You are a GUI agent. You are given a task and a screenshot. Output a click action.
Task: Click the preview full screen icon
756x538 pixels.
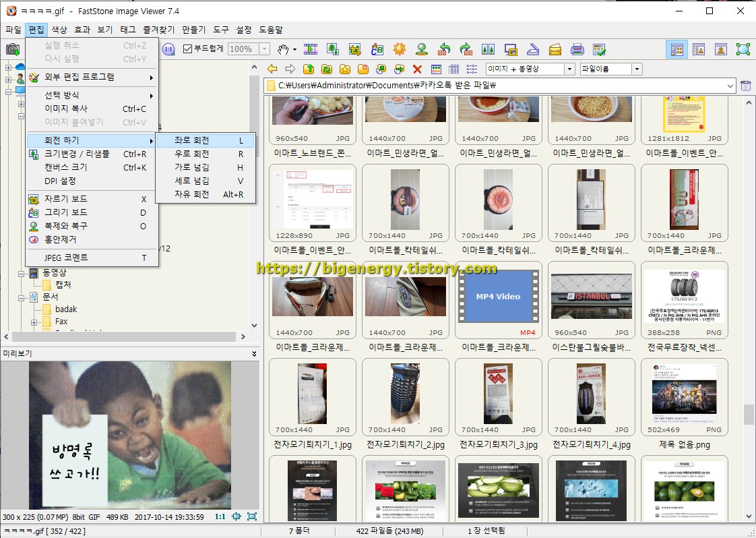click(252, 517)
